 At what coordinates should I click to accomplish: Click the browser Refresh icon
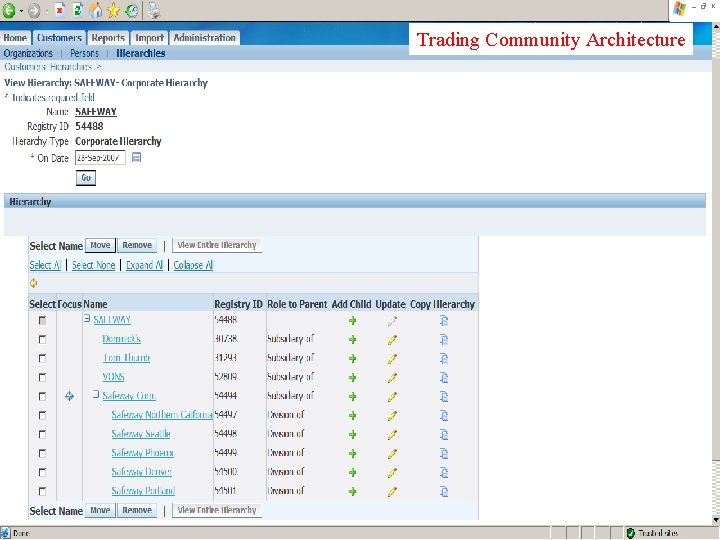tap(78, 10)
